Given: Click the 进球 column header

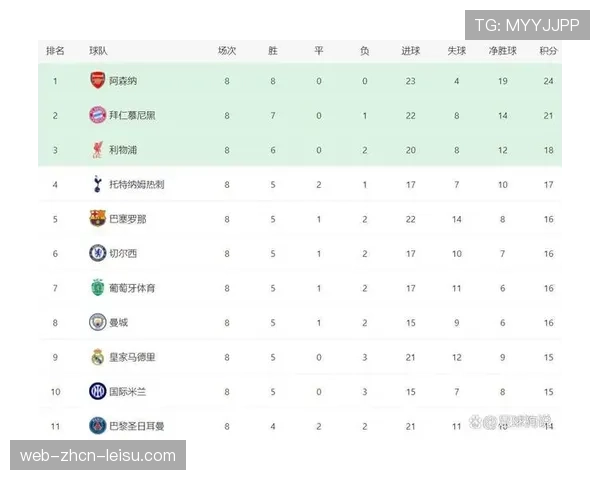Looking at the screenshot, I should (x=410, y=50).
